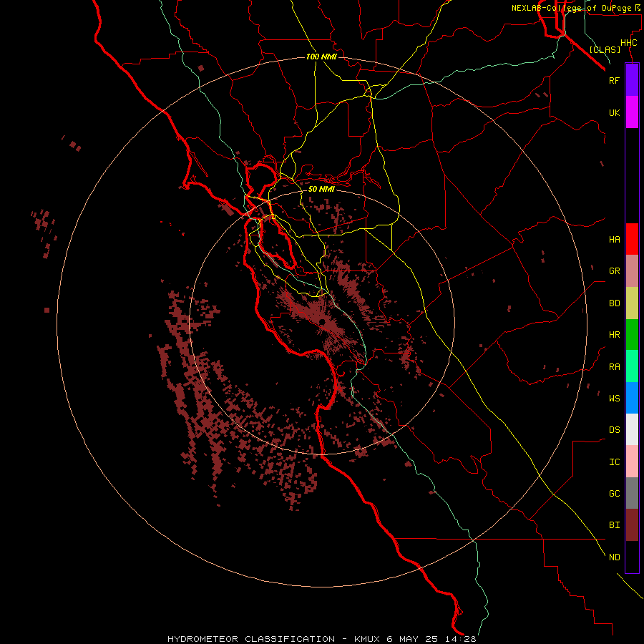The height and width of the screenshot is (644, 644).
Task: Click the radar site center point
Action: pos(322,321)
